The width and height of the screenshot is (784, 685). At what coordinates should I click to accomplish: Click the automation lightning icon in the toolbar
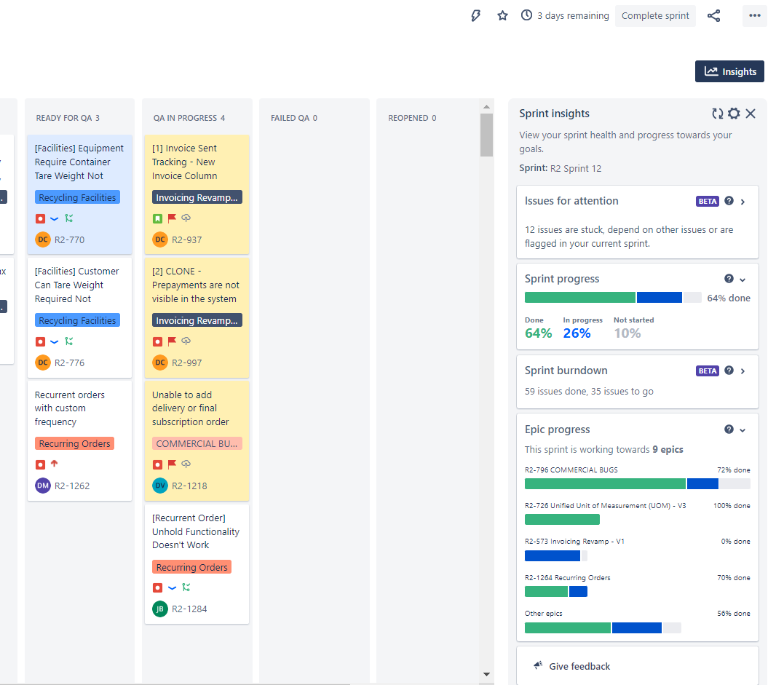point(475,15)
